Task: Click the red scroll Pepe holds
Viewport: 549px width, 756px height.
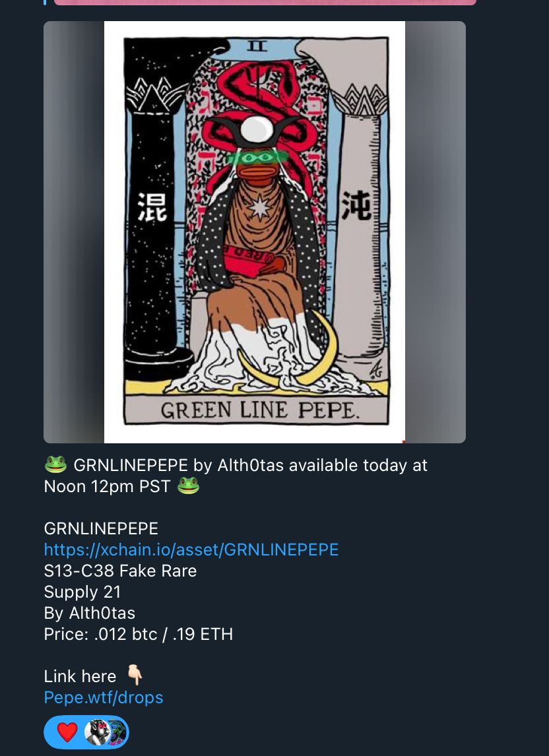Action: point(249,261)
